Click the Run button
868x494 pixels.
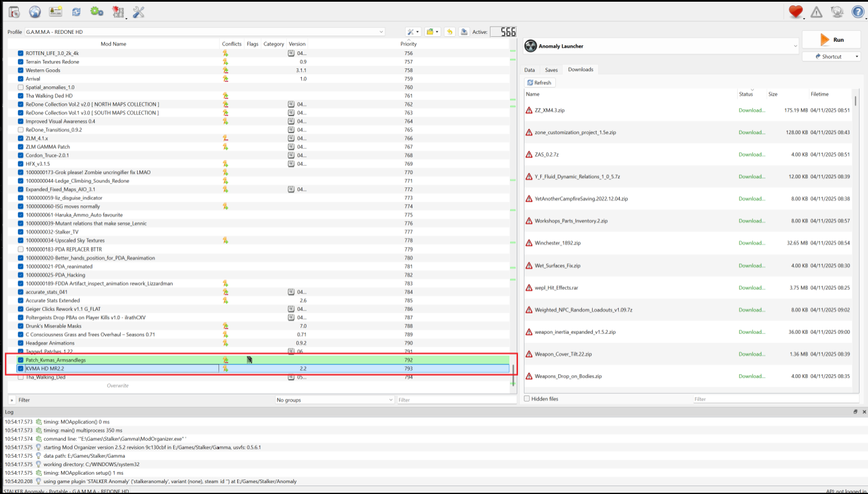click(831, 39)
